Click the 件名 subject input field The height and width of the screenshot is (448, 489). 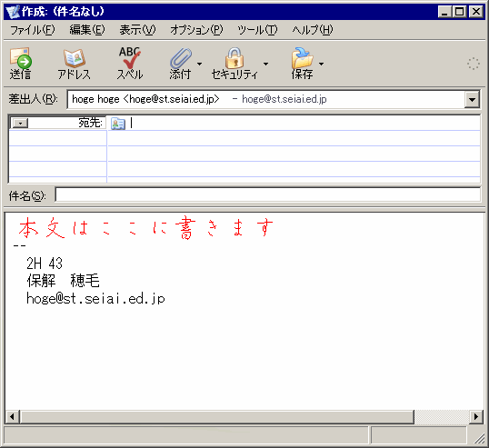coord(268,195)
